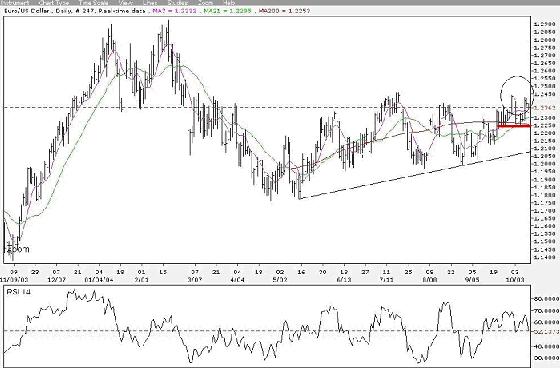Click the Euro/US Dollar chart title text
The width and height of the screenshot is (560, 368).
tap(75, 11)
